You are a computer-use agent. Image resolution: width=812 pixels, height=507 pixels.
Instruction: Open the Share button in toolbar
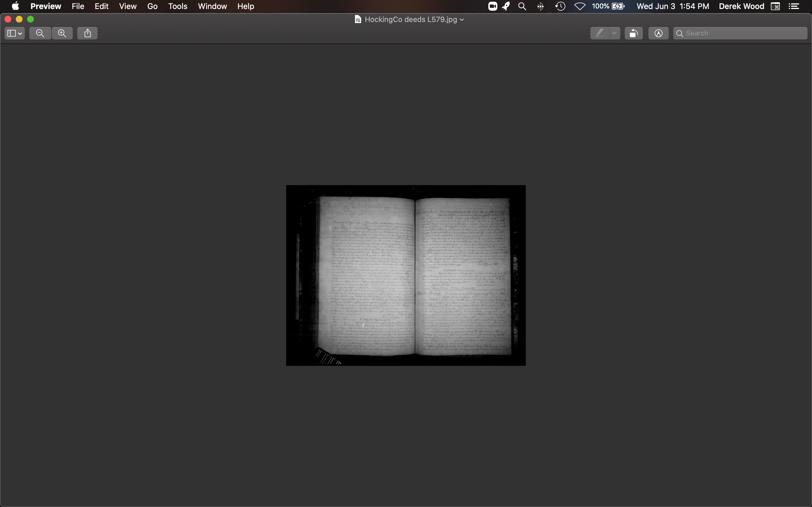coord(88,33)
